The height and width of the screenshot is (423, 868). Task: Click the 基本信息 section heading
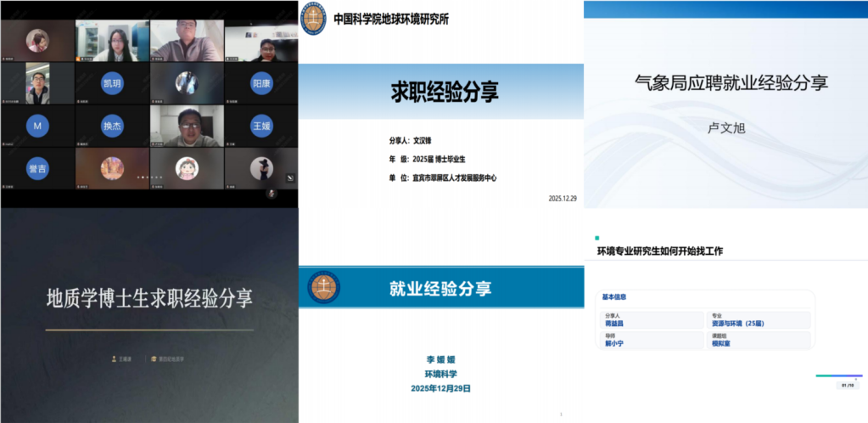(x=619, y=297)
